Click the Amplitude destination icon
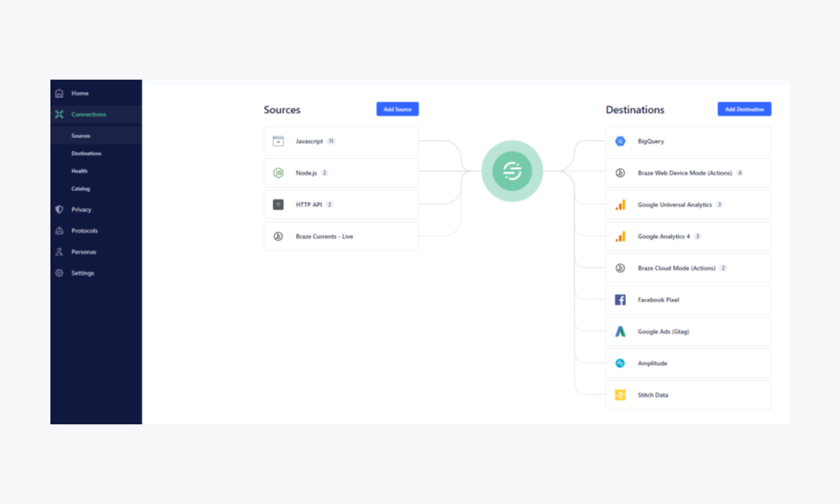Viewport: 840px width, 504px height. click(x=619, y=363)
